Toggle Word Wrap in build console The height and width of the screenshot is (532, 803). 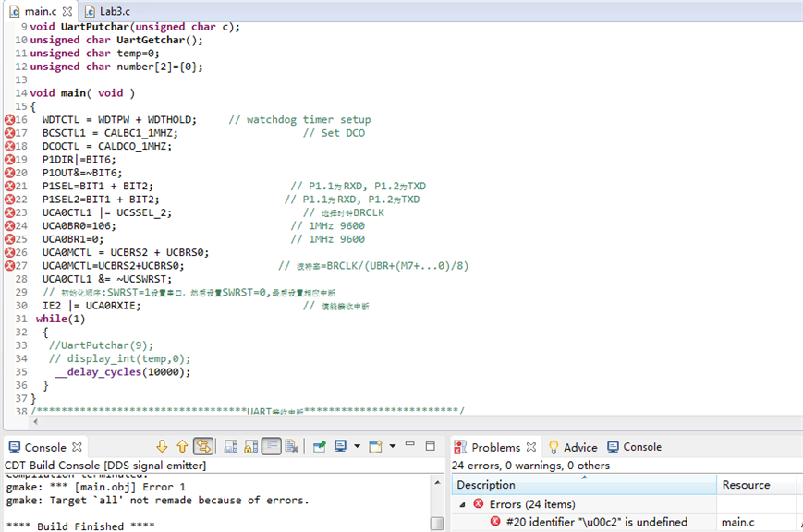click(272, 447)
